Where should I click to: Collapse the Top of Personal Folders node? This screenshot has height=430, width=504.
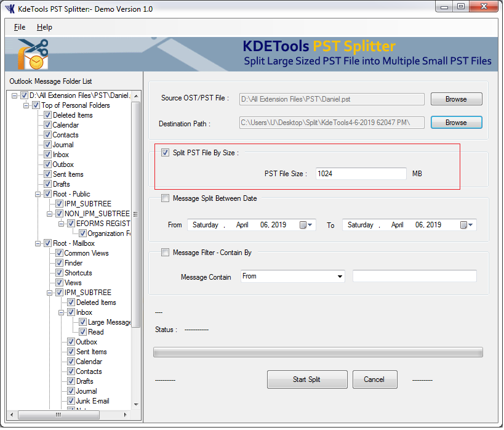[x=27, y=105]
